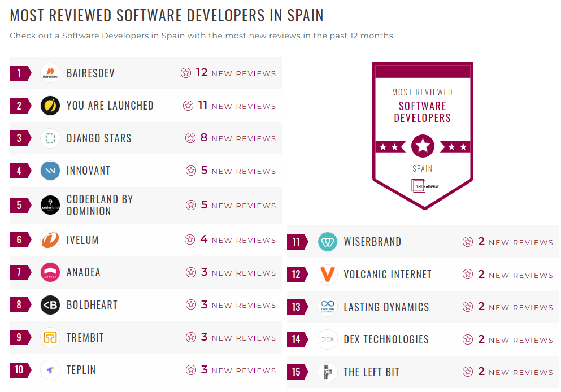This screenshot has height=392, width=561.
Task: Click the star icon beside 8 new reviews
Action: (x=190, y=138)
